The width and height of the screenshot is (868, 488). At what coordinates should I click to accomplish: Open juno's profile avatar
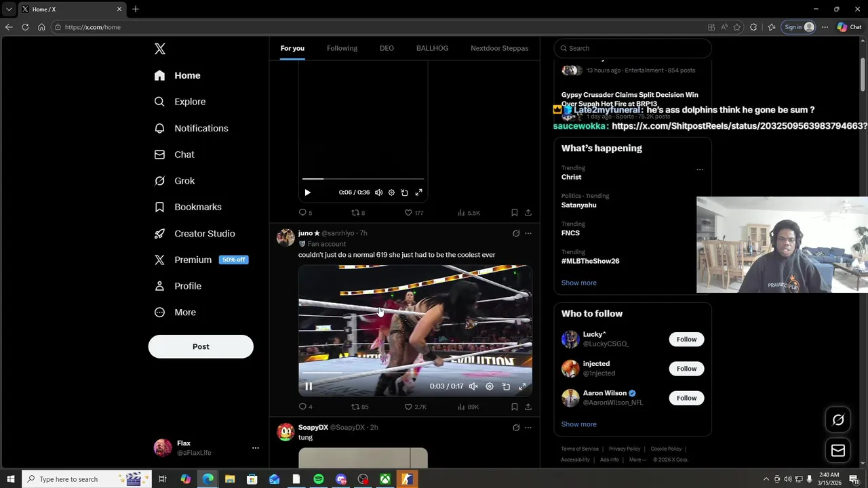coord(285,237)
